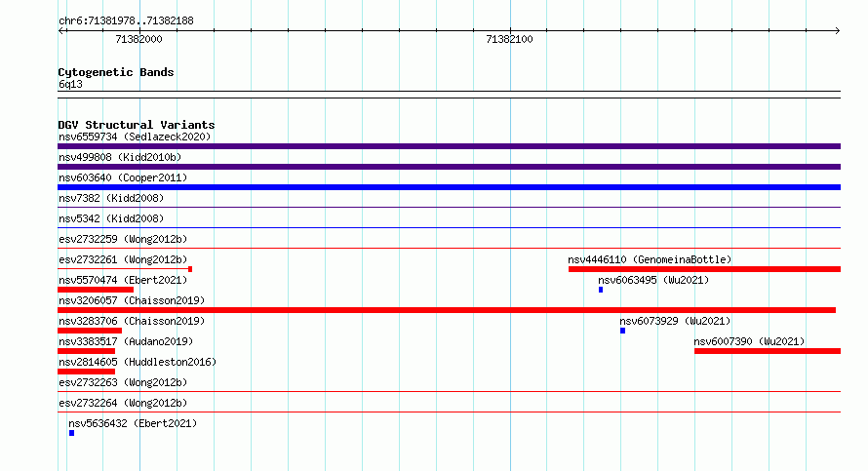The image size is (868, 471).
Task: Click the nsv2814605 (Huddleston2016) label
Action: tap(138, 362)
